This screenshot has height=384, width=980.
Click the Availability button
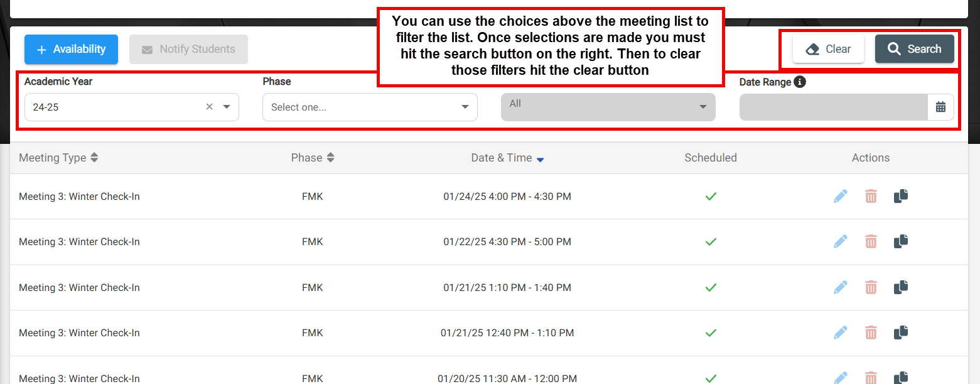point(71,49)
